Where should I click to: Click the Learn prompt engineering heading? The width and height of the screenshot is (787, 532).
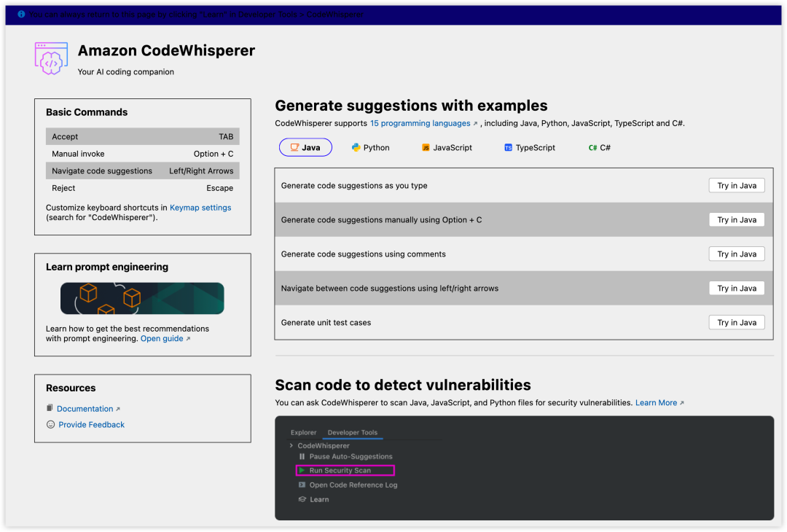tap(107, 267)
